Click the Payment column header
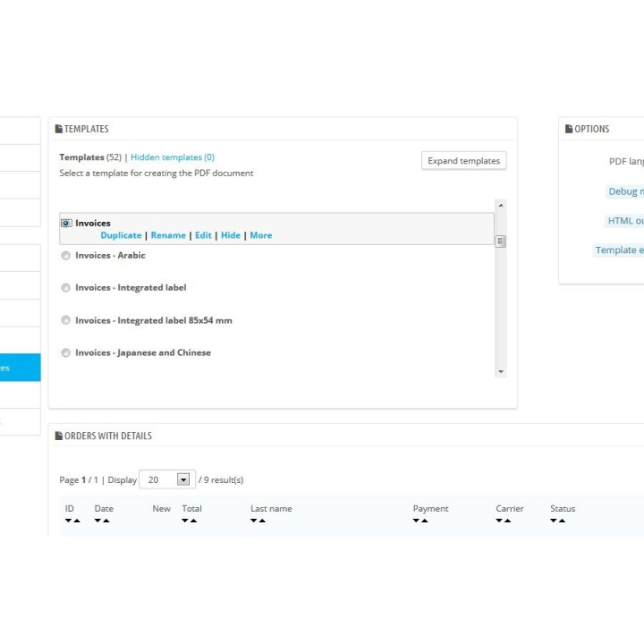 click(x=430, y=508)
